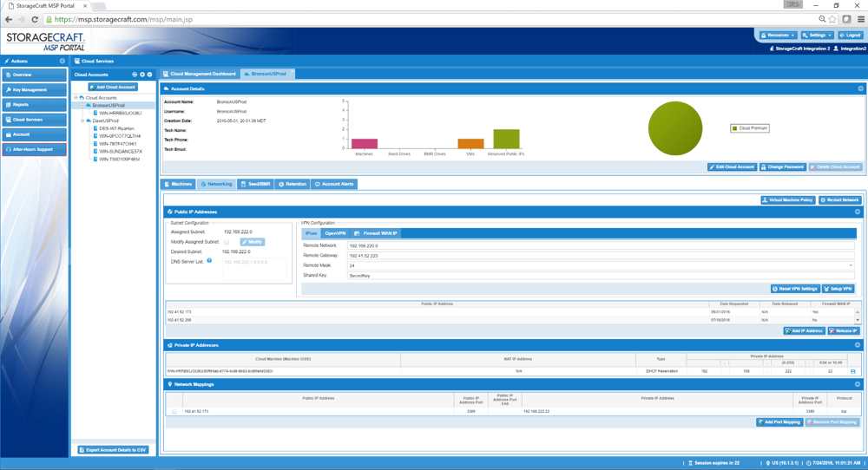Click Restart Network button
Screen dimensions: 868x470
click(x=839, y=200)
